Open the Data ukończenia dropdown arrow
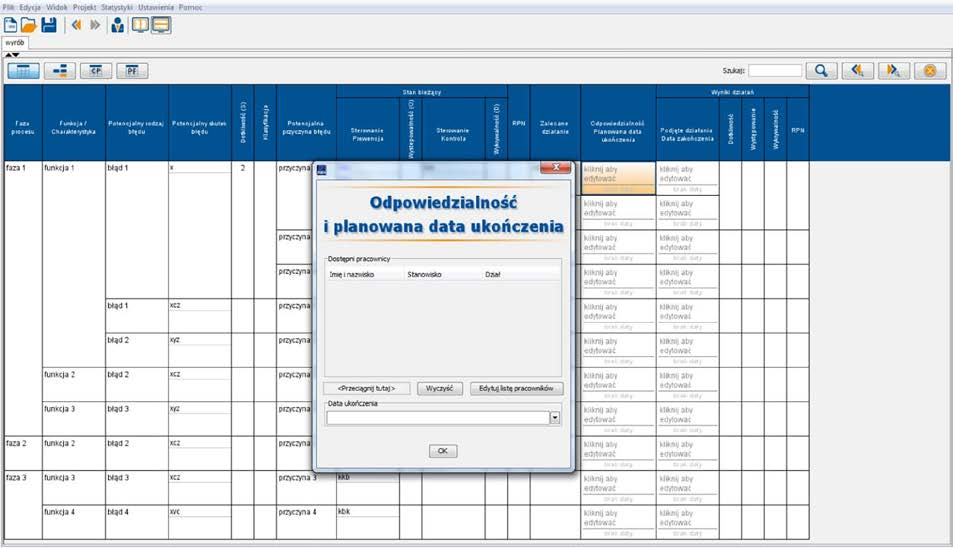Image resolution: width=953 pixels, height=548 pixels. 554,418
